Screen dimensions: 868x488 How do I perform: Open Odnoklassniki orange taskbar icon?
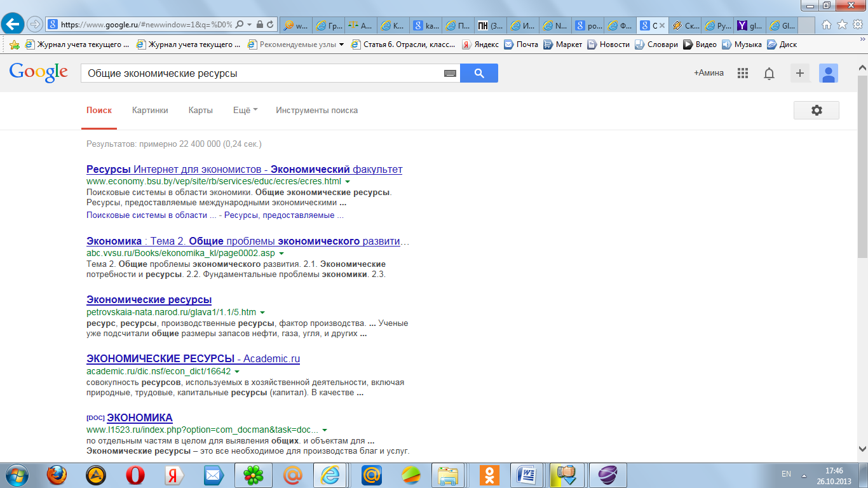coord(489,475)
